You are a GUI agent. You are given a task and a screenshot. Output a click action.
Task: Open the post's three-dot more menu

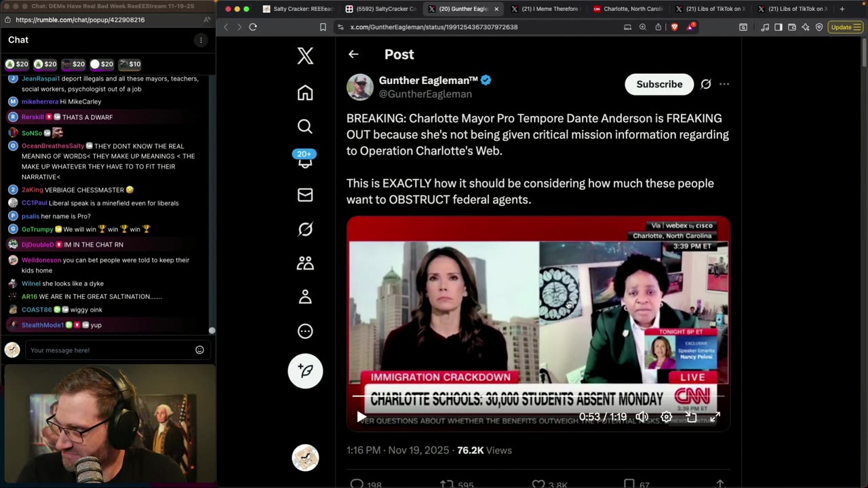[724, 84]
